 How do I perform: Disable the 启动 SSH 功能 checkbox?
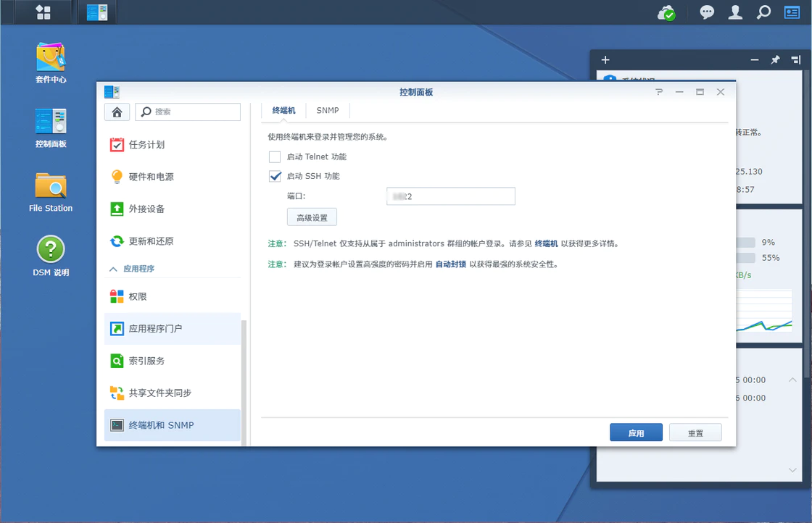[275, 175]
